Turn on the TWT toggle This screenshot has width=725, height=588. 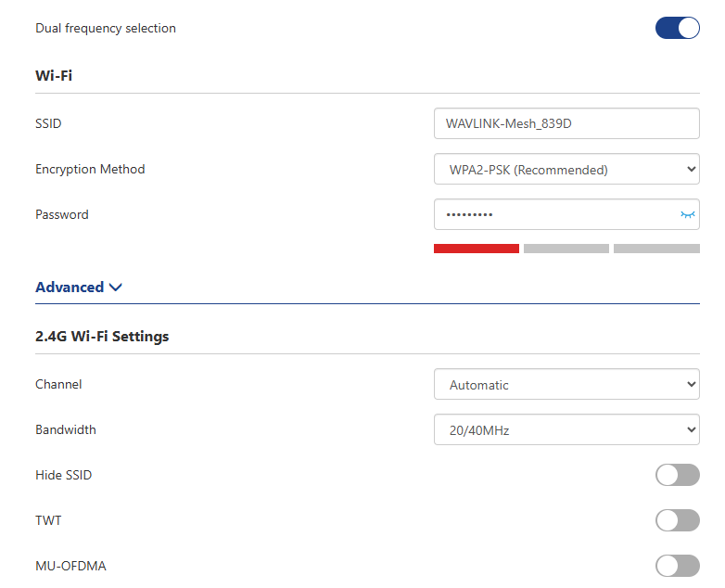[x=677, y=520]
